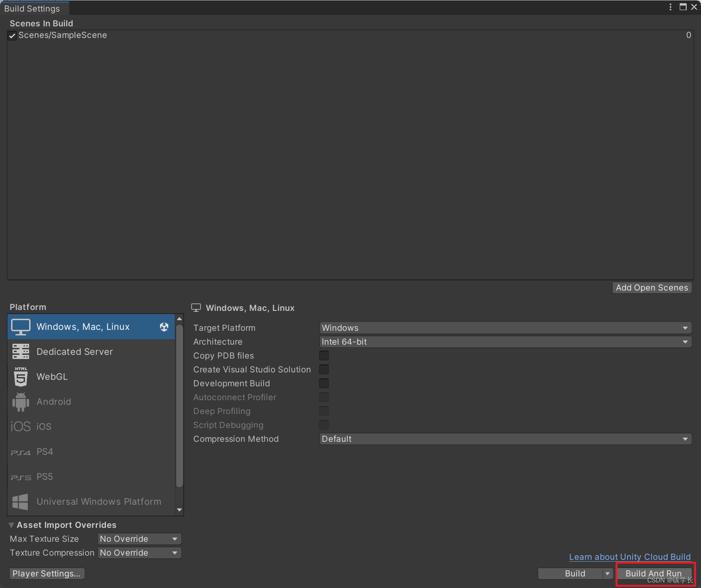Click Add Open Scenes button
This screenshot has height=588, width=701.
click(x=652, y=288)
